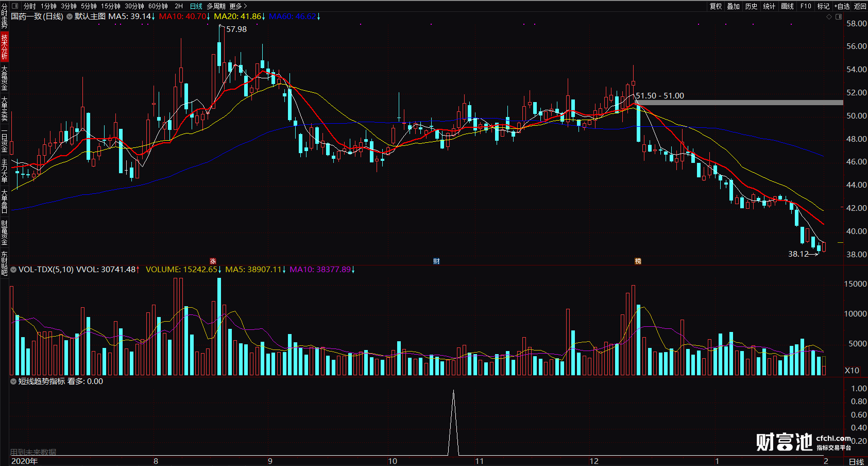Screen dimensions: 868x466
Task: Open 主力大单 sidebar tab
Action: point(4,171)
